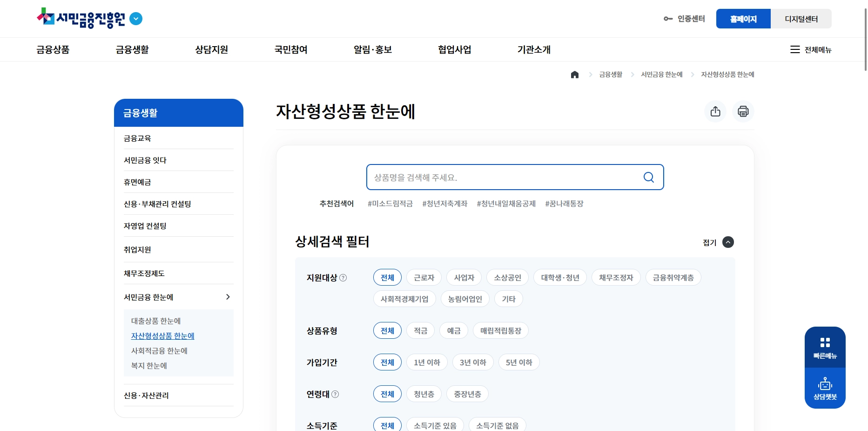Image resolution: width=868 pixels, height=431 pixels.
Task: Select 사회적경제기업 filter chip
Action: [x=404, y=299]
